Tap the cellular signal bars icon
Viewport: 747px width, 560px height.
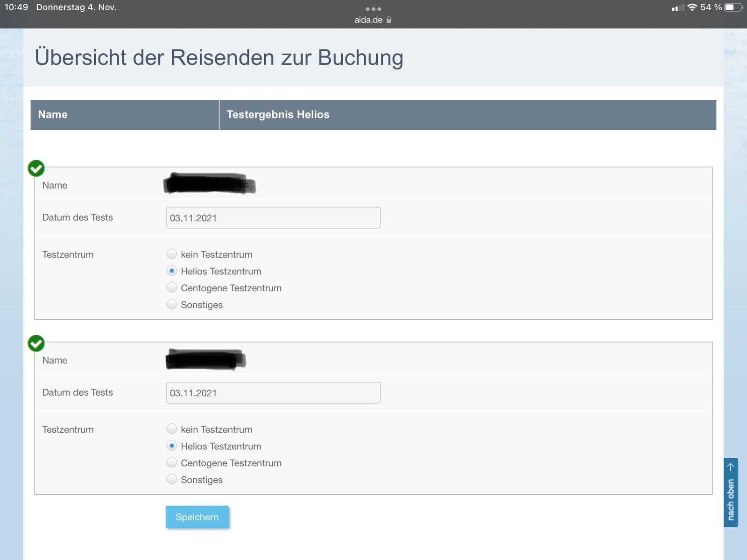677,8
